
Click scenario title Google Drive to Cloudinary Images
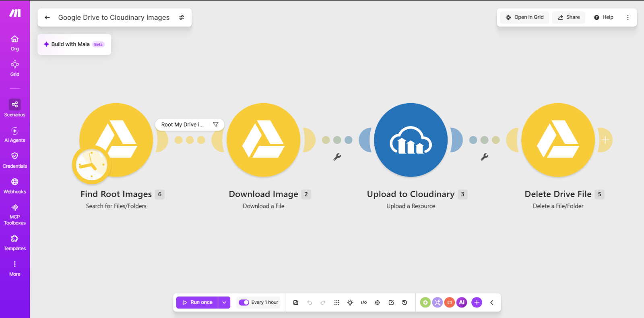114,17
